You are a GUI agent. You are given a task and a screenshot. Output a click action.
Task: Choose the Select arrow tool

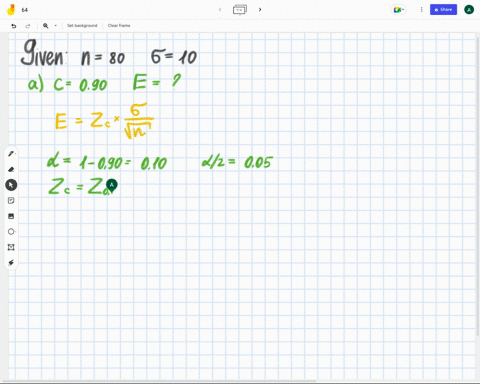tap(11, 185)
